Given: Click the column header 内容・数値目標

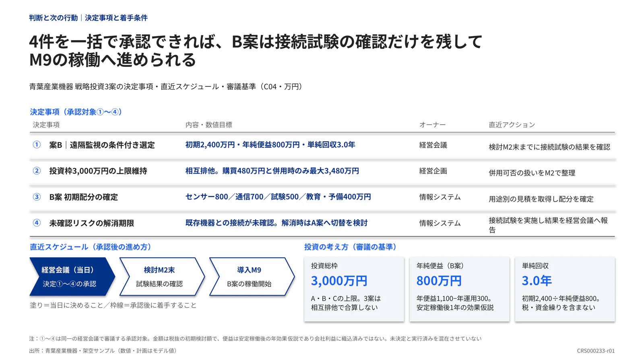Looking at the screenshot, I should click(x=208, y=125).
